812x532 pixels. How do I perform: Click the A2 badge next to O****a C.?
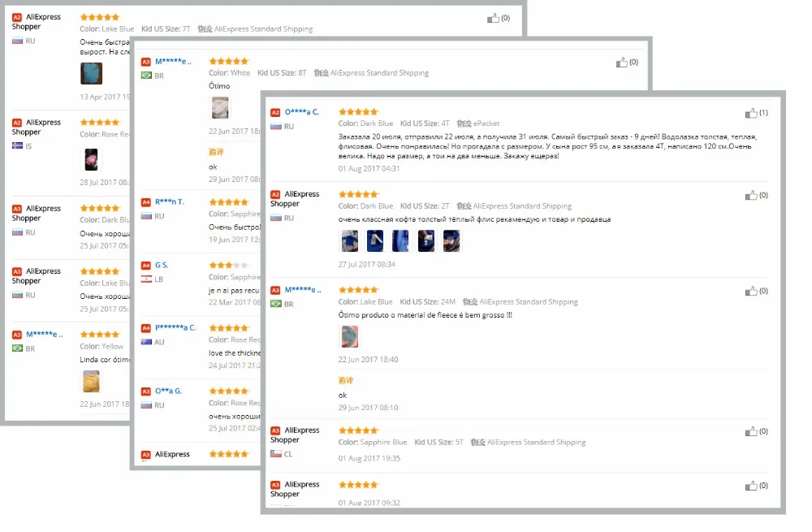(275, 112)
